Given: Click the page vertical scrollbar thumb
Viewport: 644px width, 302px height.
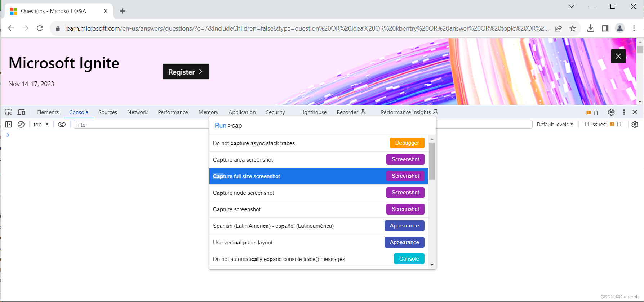Looking at the screenshot, I should pyautogui.click(x=640, y=49).
